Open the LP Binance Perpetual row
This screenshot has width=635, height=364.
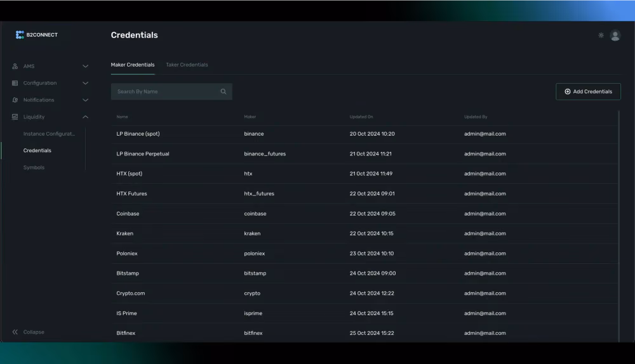[364, 153]
